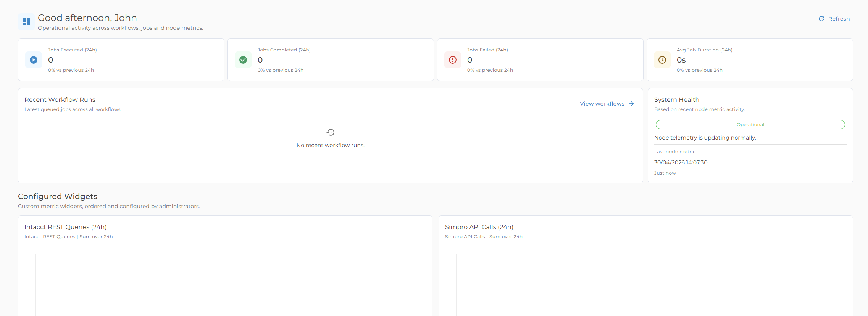The height and width of the screenshot is (316, 868).
Task: Click the Last node metric label
Action: point(675,152)
